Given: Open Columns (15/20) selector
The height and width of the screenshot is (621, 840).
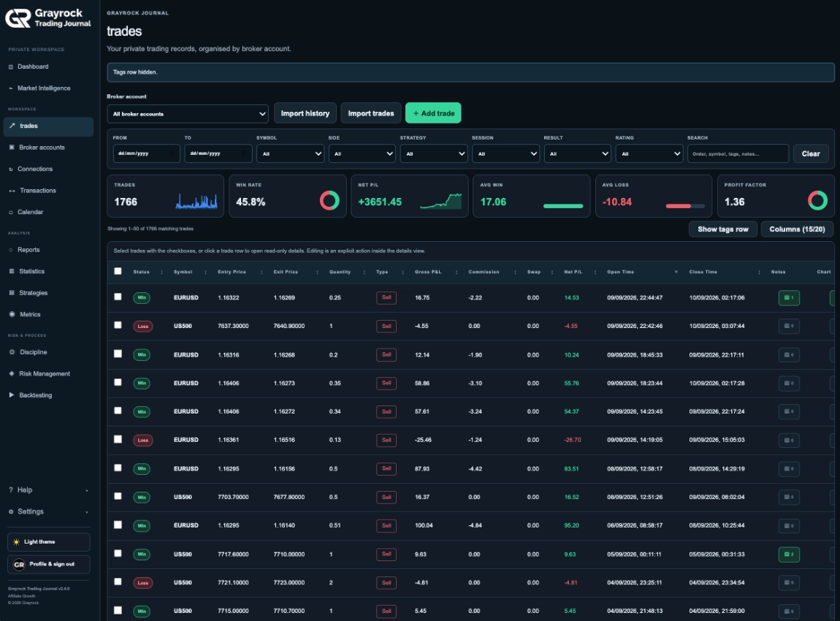Looking at the screenshot, I should [797, 229].
